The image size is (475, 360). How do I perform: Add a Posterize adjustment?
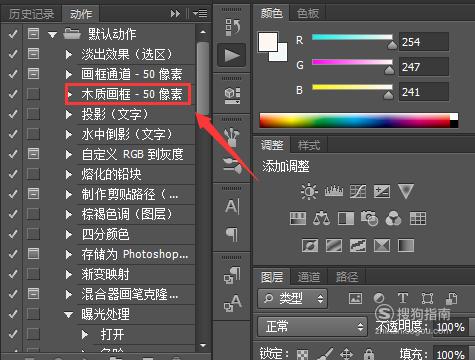(x=334, y=246)
